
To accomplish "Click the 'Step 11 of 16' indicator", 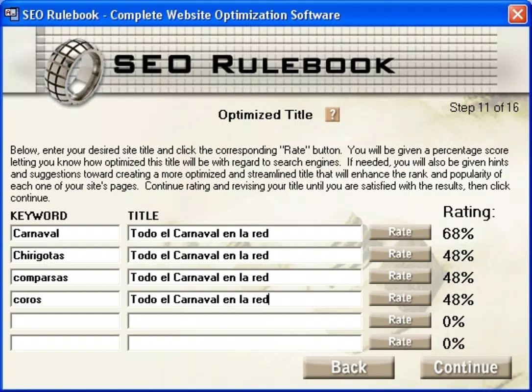I will (x=484, y=108).
